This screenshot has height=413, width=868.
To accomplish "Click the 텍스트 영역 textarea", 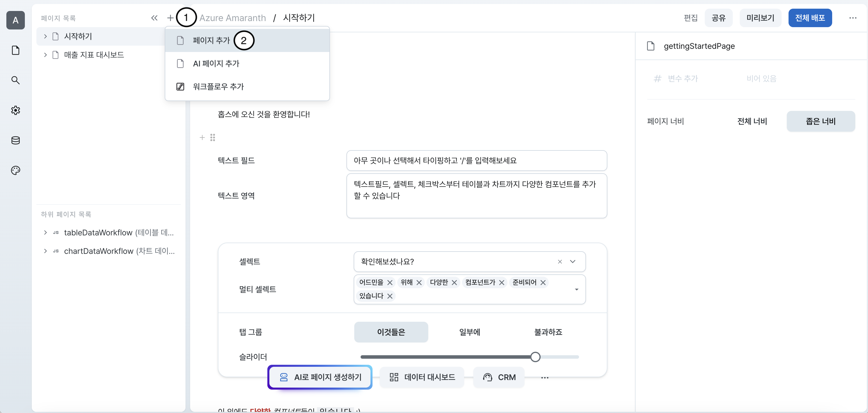I will coord(476,196).
